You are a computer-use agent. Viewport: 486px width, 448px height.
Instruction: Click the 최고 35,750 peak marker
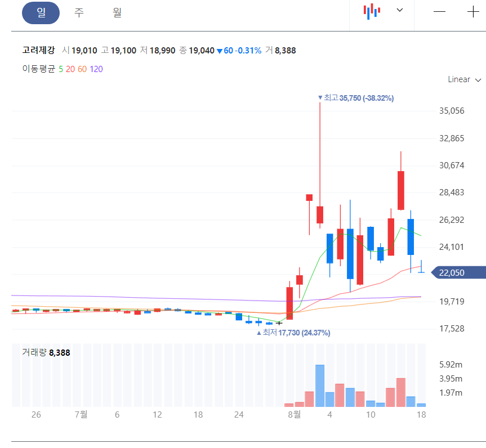click(x=355, y=98)
